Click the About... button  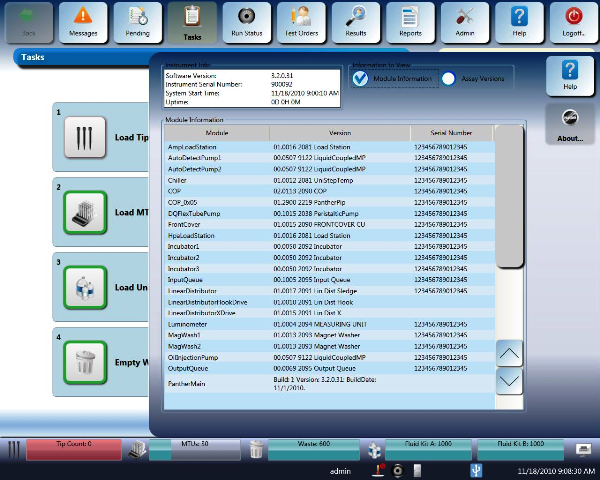(570, 124)
